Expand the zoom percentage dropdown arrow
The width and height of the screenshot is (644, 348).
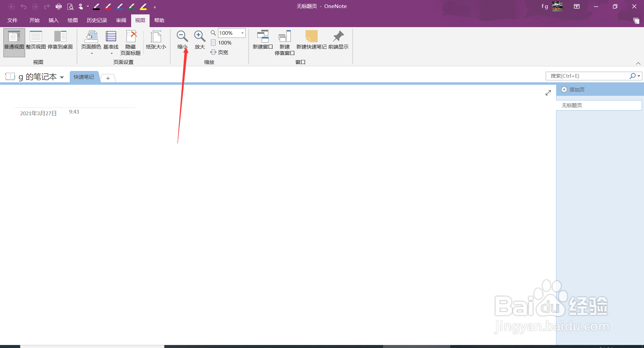[243, 33]
